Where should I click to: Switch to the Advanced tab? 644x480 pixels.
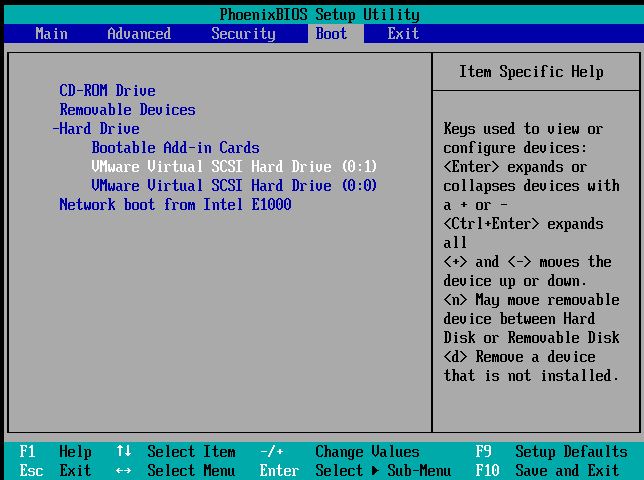click(139, 33)
